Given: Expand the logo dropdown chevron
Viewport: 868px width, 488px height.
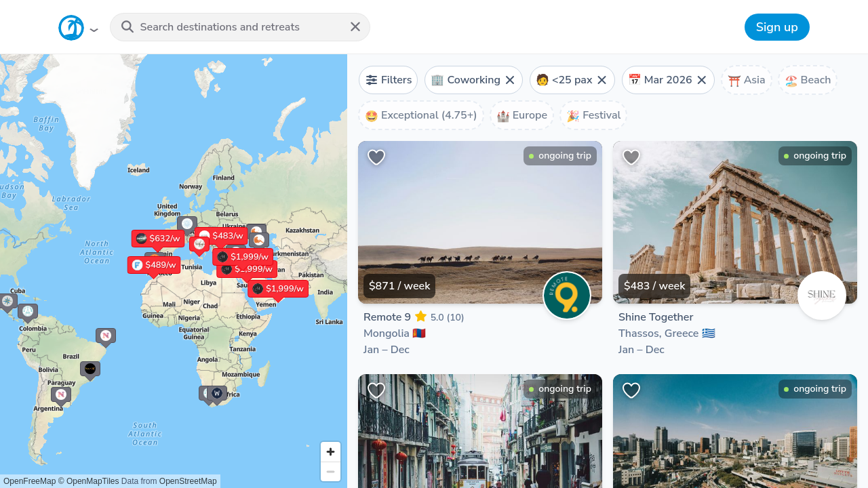Looking at the screenshot, I should point(94,30).
